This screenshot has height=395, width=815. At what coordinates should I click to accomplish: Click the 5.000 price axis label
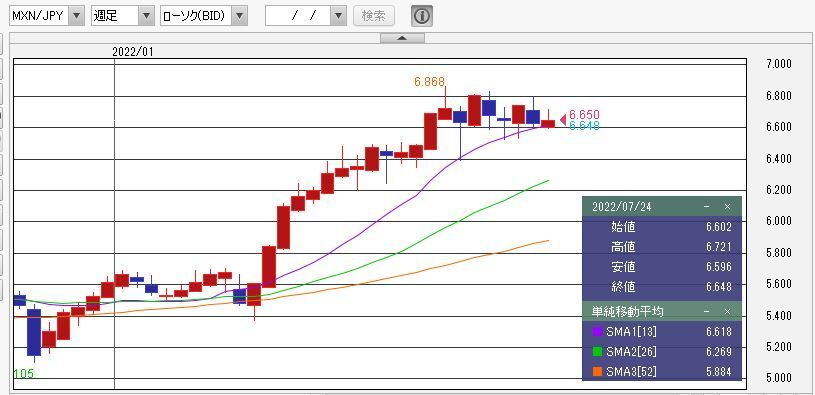[x=779, y=377]
